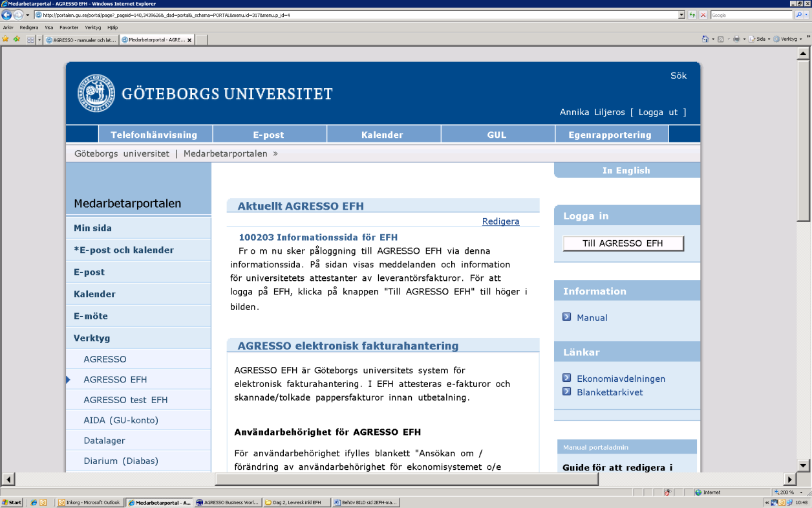The width and height of the screenshot is (812, 508).
Task: Refresh the page with the green arrows icon
Action: [692, 14]
